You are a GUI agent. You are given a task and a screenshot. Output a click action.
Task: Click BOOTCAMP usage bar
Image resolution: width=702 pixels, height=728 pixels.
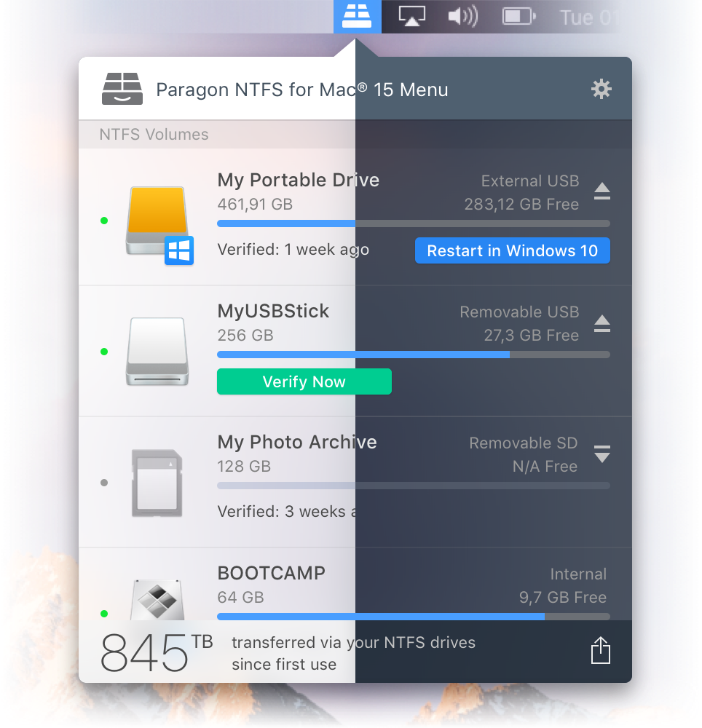coord(413,617)
